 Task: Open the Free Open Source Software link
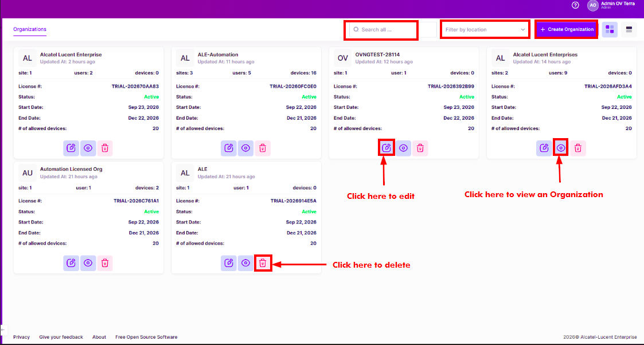tap(146, 337)
